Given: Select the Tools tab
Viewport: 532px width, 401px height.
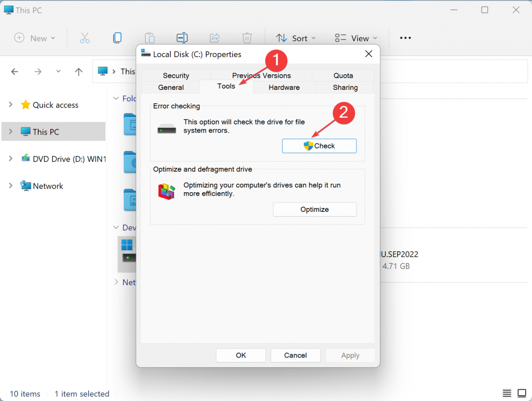Looking at the screenshot, I should click(227, 86).
